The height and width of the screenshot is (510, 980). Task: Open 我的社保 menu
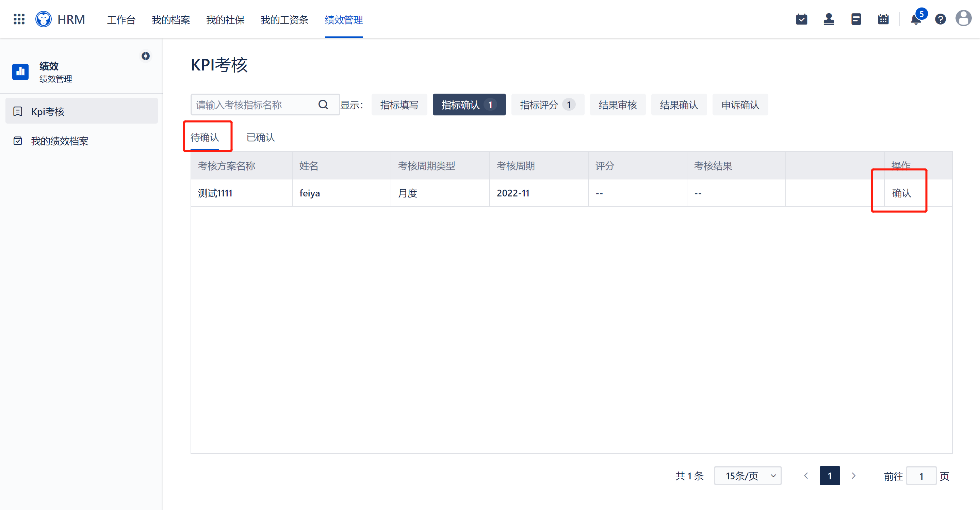click(225, 20)
